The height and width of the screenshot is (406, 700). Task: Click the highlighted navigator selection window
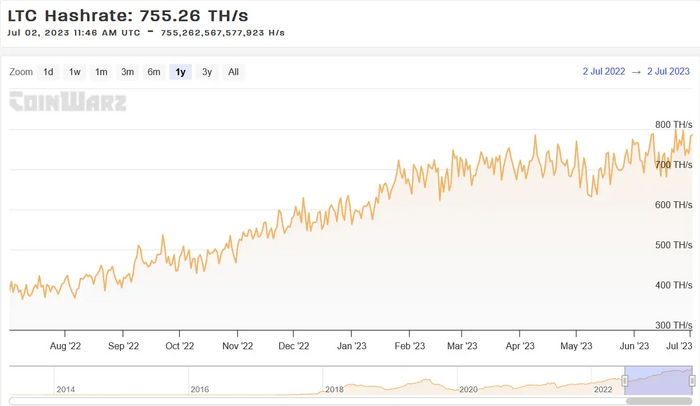657,380
